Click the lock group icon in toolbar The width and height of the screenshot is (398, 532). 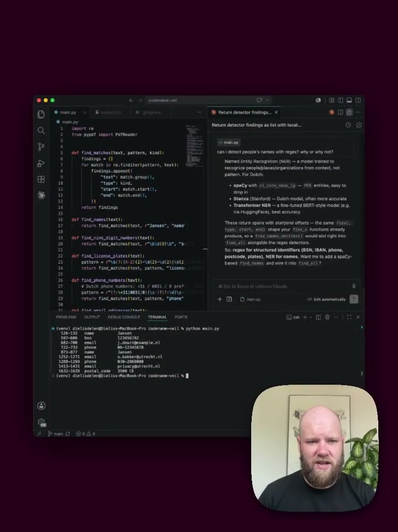pos(349,112)
